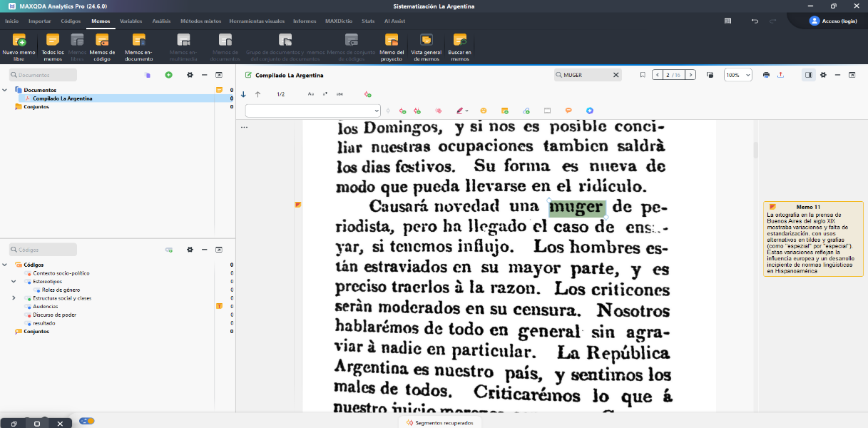Open settings gear in the Documentos panel
Screen dimensions: 868x428
[x=190, y=75]
